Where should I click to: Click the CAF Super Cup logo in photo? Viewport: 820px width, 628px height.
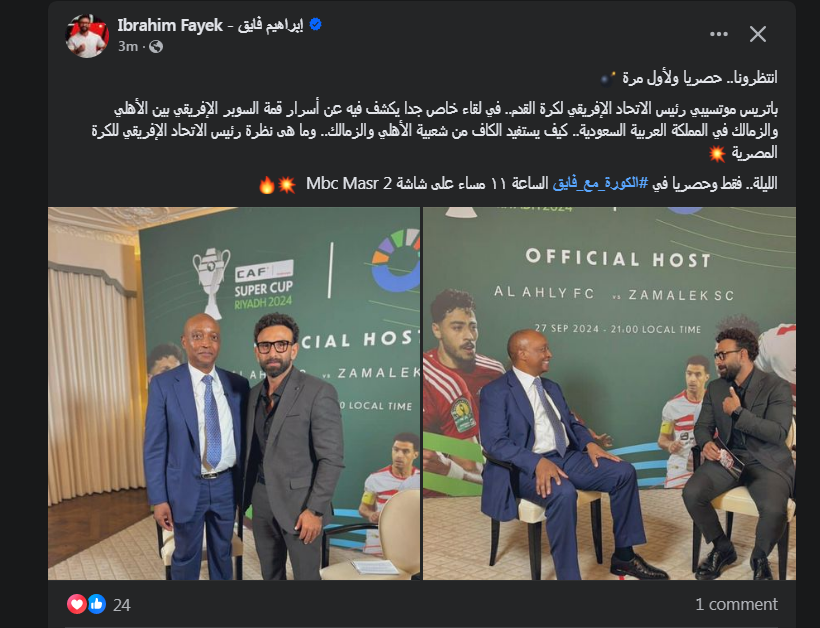(243, 283)
